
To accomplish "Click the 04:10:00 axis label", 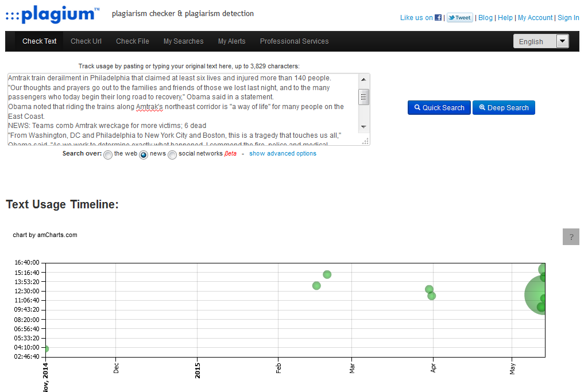I will coord(26,347).
